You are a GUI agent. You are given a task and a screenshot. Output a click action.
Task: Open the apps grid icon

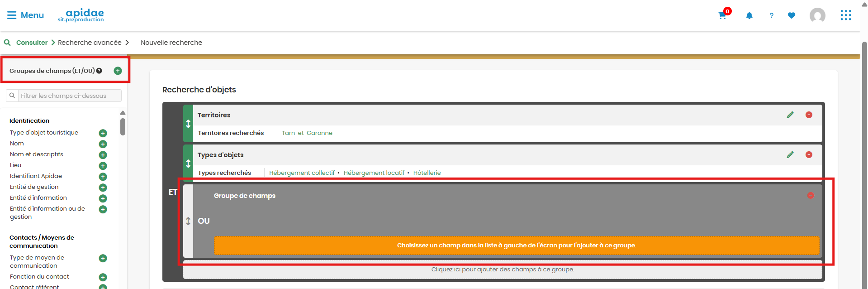click(x=846, y=15)
